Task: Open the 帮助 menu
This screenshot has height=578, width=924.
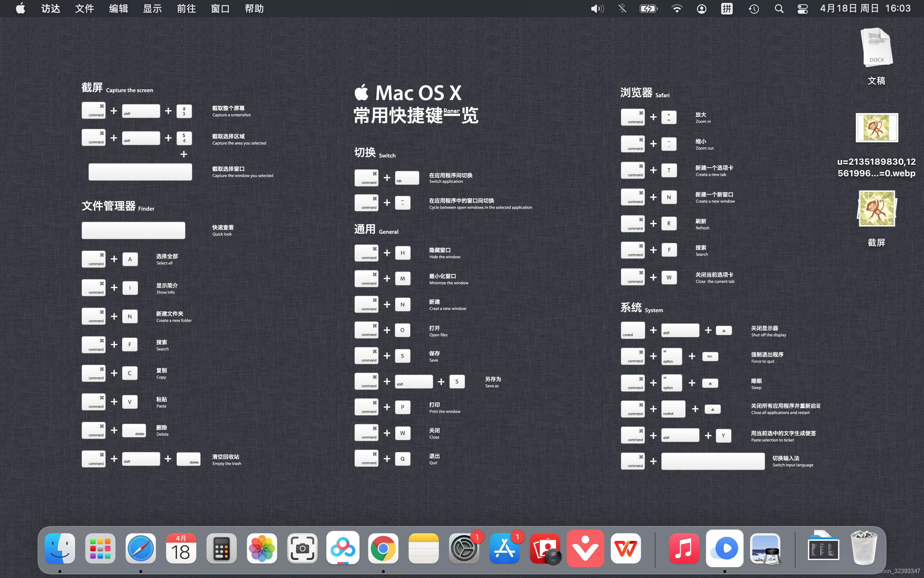Action: tap(254, 8)
